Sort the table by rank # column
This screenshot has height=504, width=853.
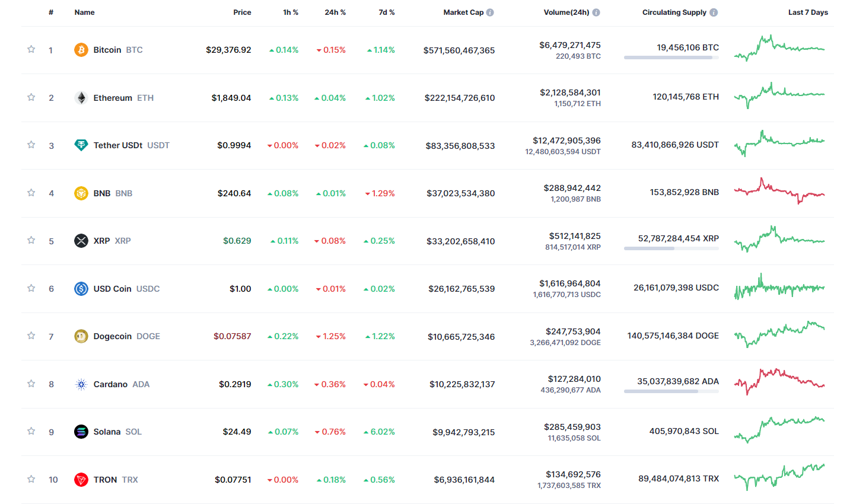tap(51, 12)
